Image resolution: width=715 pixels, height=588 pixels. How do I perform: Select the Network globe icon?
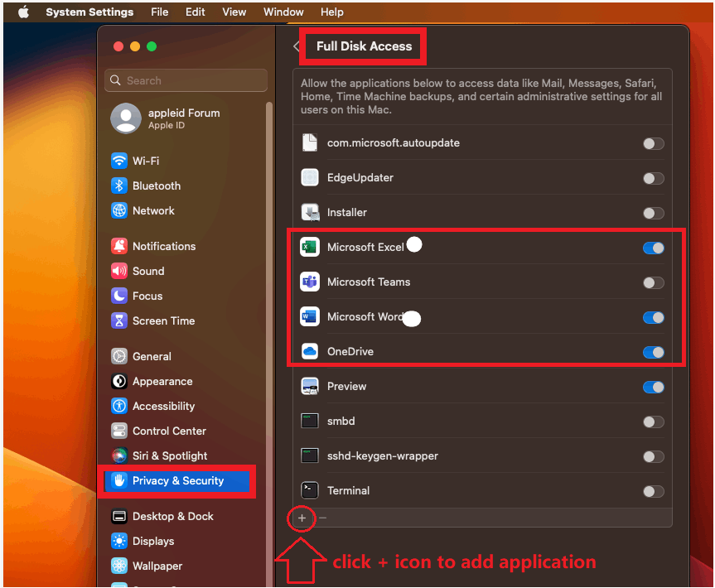(119, 210)
